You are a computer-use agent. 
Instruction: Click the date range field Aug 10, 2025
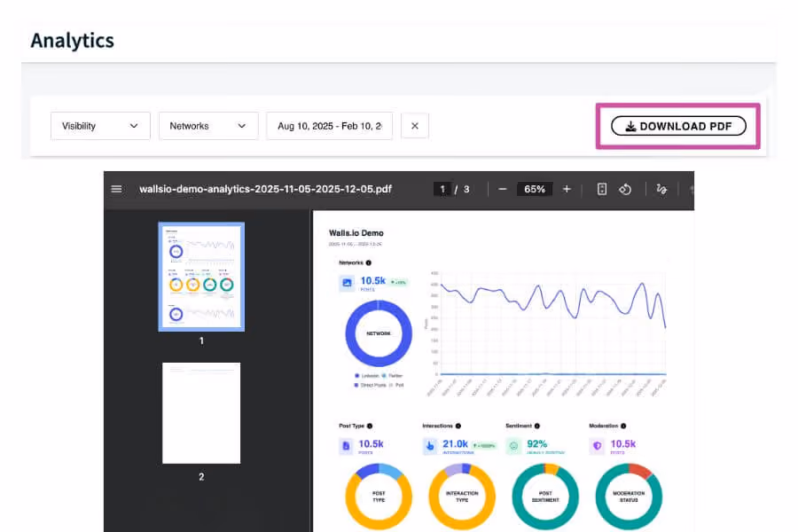pos(329,126)
